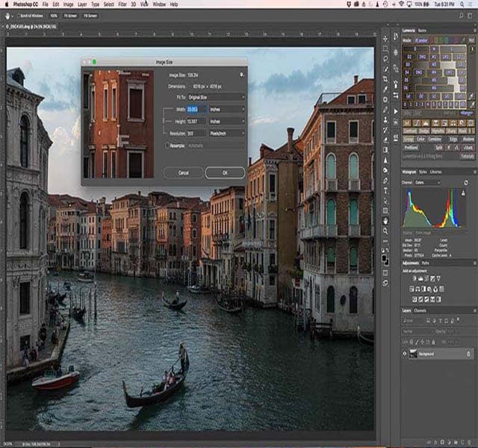Image resolution: width=478 pixels, height=448 pixels.
Task: Click the Height value input field
Action: [x=196, y=121]
